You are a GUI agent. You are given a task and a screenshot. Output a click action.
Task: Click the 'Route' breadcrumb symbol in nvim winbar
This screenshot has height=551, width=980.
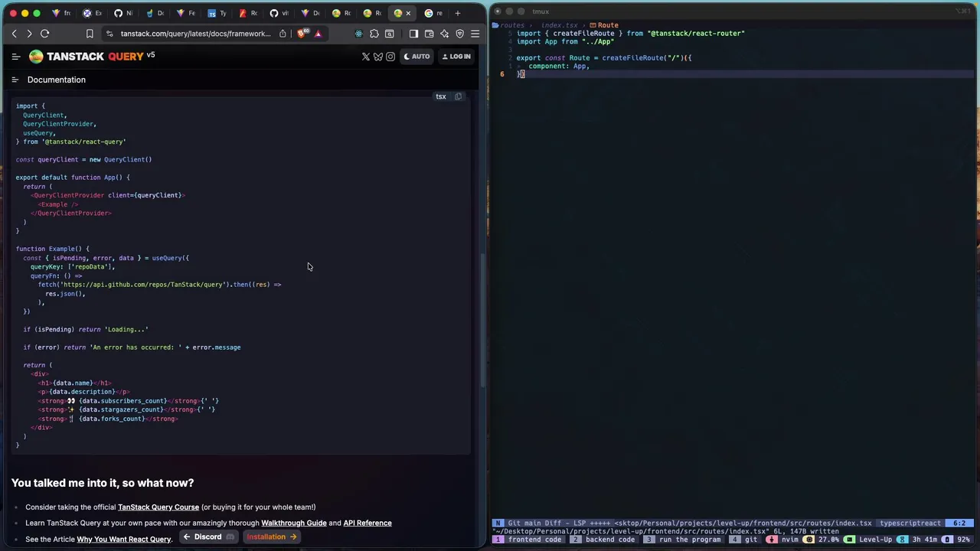[x=603, y=25]
